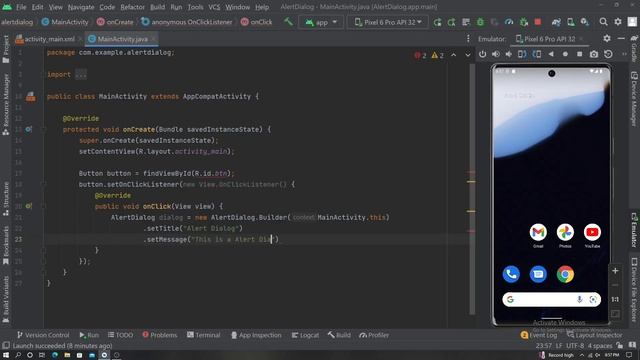Open IDE settings gear in main toolbar

click(618, 22)
